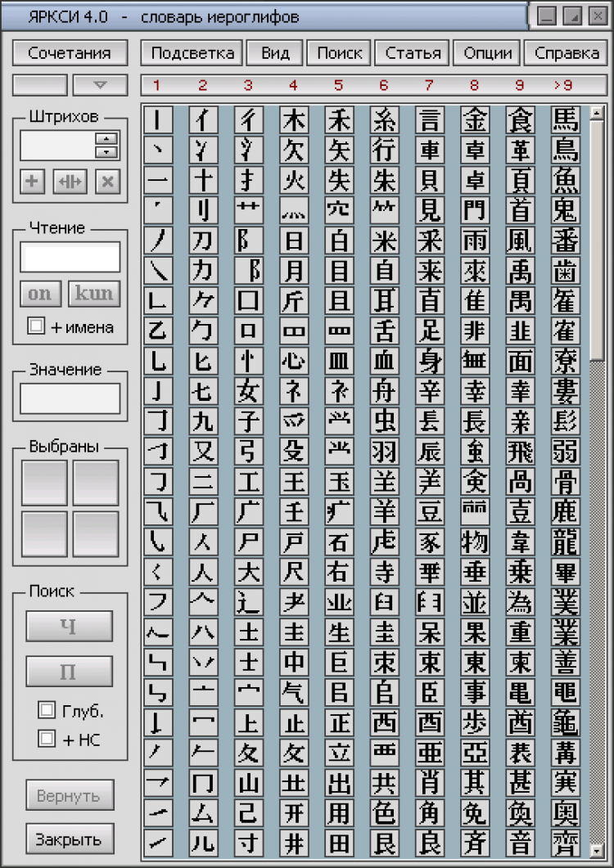Select the 風 wind radical
614x868 pixels.
520,241
